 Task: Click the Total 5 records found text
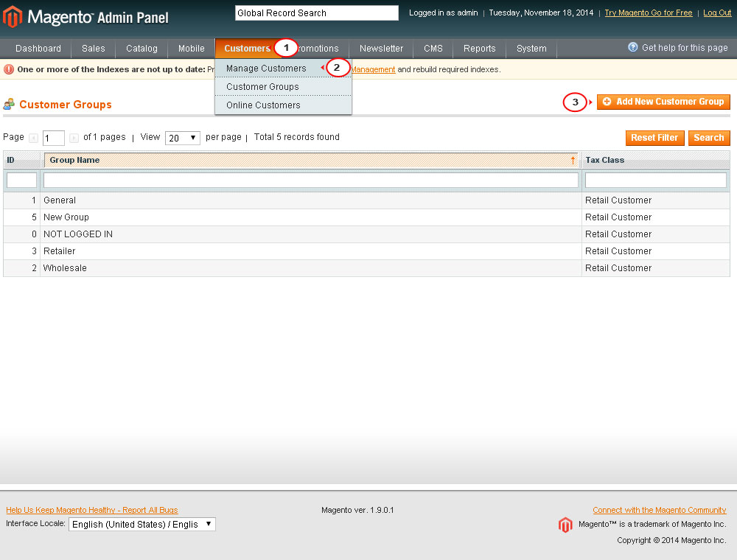point(296,137)
